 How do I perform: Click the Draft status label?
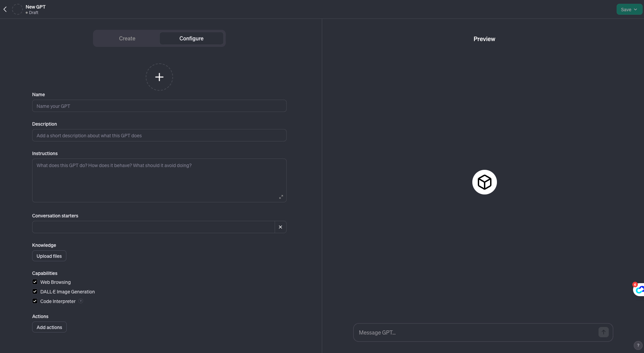(x=34, y=13)
